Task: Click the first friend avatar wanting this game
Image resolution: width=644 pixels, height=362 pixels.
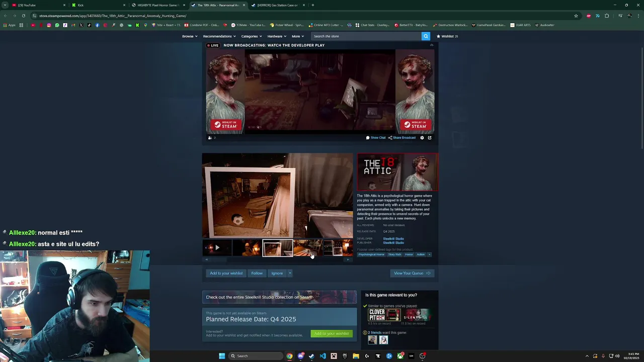Action: tap(372, 340)
